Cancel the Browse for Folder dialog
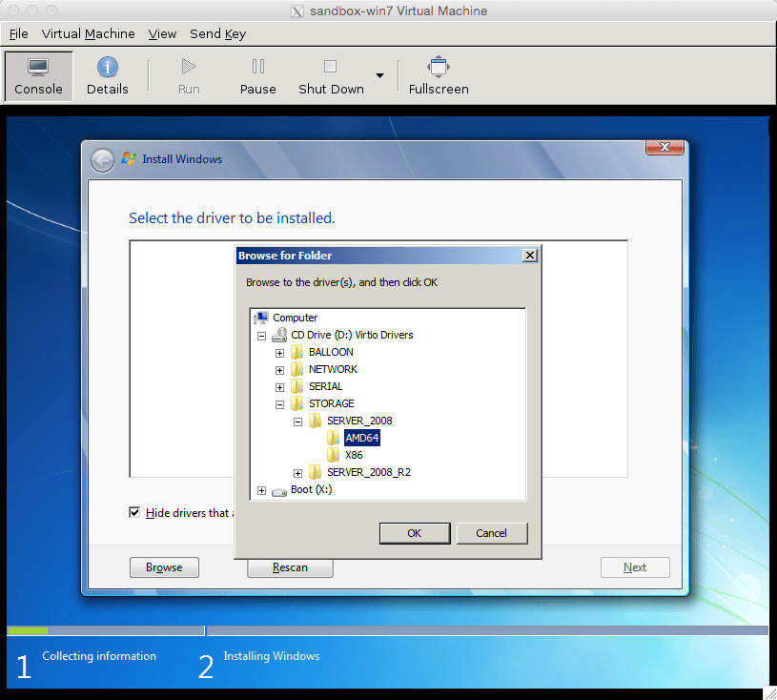This screenshot has width=777, height=700. click(492, 533)
